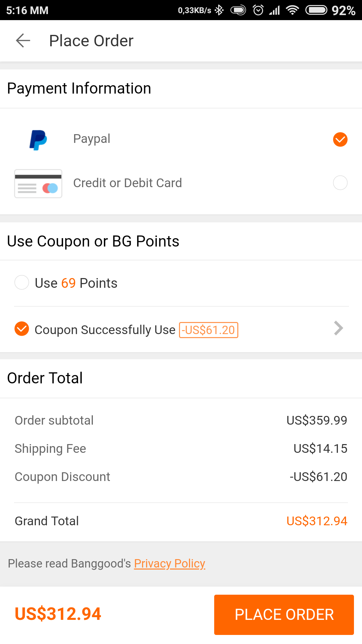This screenshot has height=644, width=362.
Task: Open Banggood's Privacy Policy link
Action: pyautogui.click(x=170, y=563)
